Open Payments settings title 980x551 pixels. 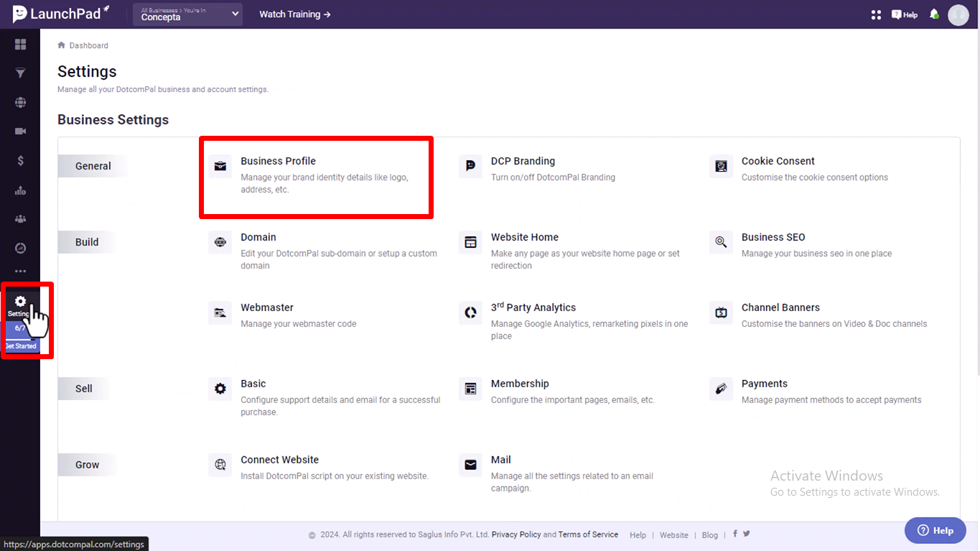[765, 384]
